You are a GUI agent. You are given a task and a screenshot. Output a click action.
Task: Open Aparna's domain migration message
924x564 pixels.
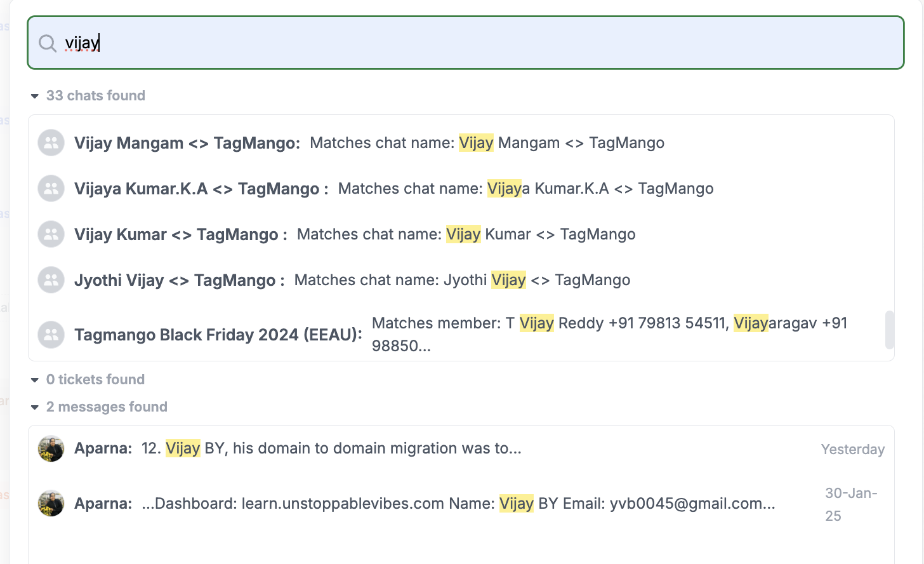click(331, 448)
